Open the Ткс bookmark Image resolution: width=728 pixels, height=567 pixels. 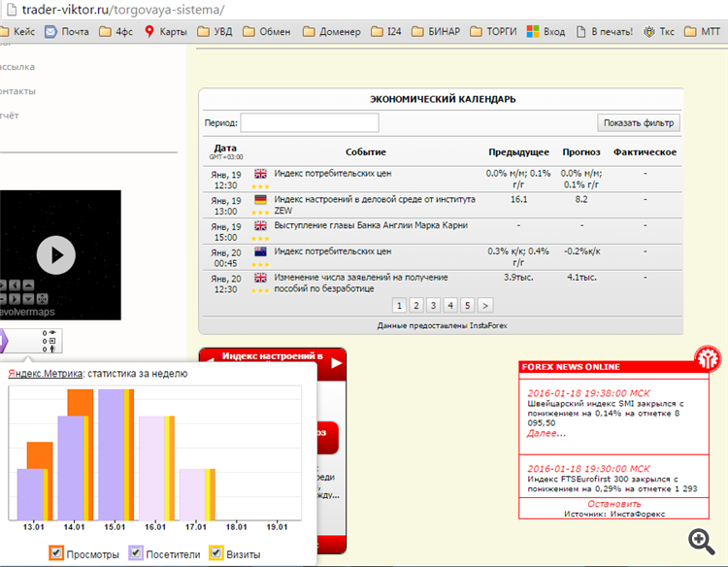coord(659,32)
